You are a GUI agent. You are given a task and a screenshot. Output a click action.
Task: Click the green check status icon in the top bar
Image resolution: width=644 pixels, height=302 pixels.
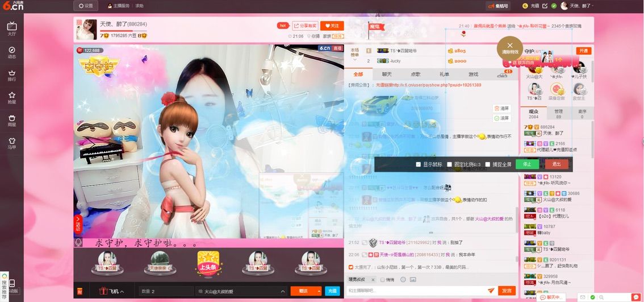tap(554, 6)
